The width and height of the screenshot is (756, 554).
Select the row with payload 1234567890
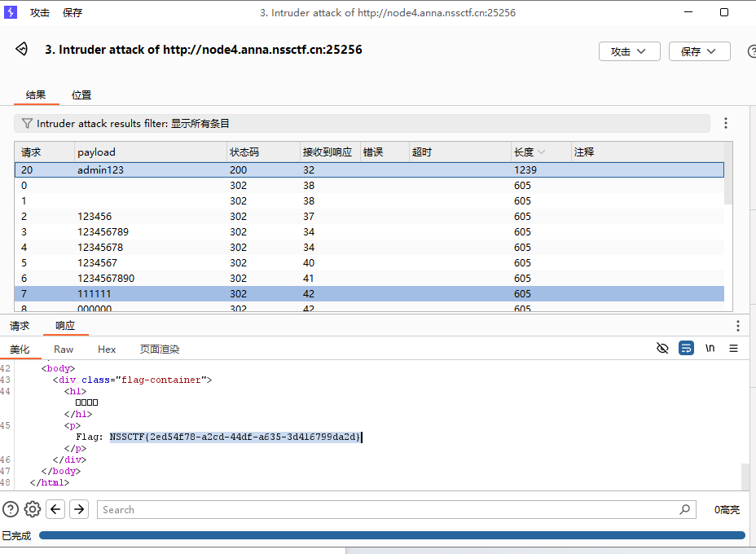[x=369, y=278]
